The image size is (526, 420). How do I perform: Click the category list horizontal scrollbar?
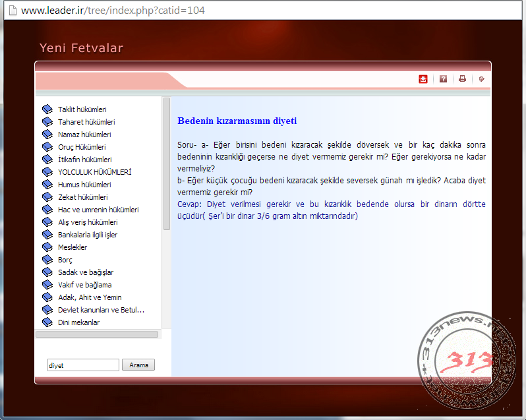[97, 334]
